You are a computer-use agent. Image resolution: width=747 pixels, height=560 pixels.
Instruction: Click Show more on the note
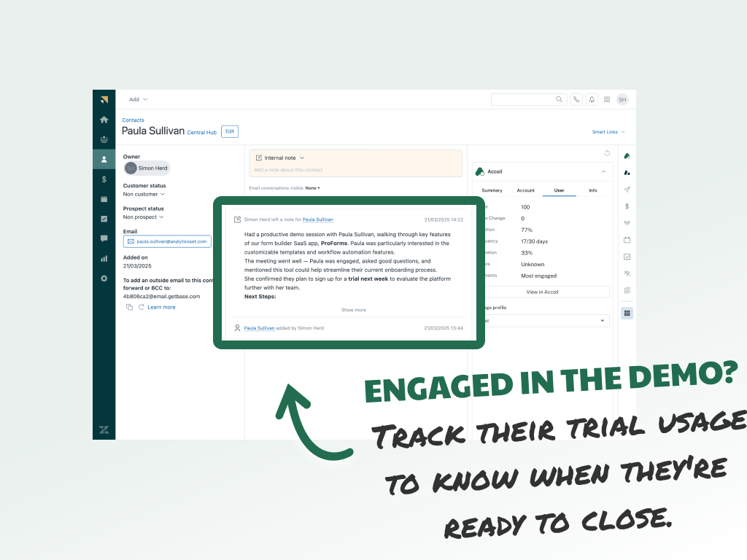point(354,310)
